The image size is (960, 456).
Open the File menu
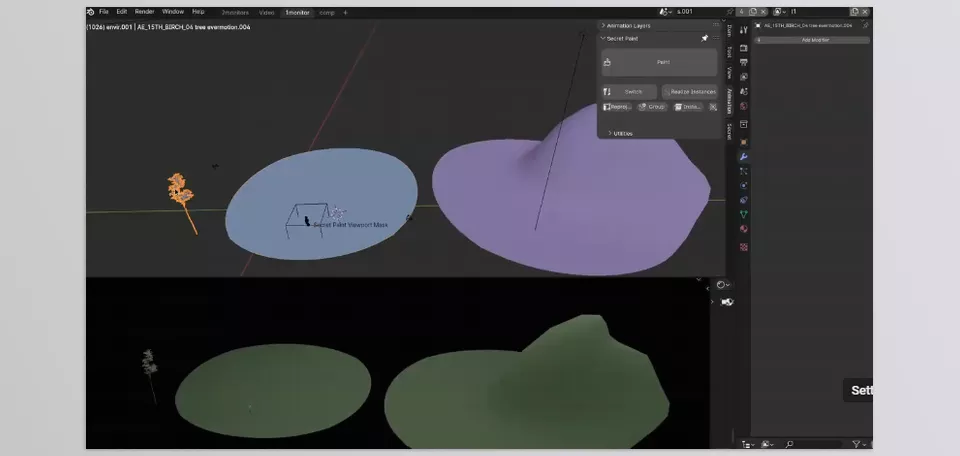pos(104,12)
